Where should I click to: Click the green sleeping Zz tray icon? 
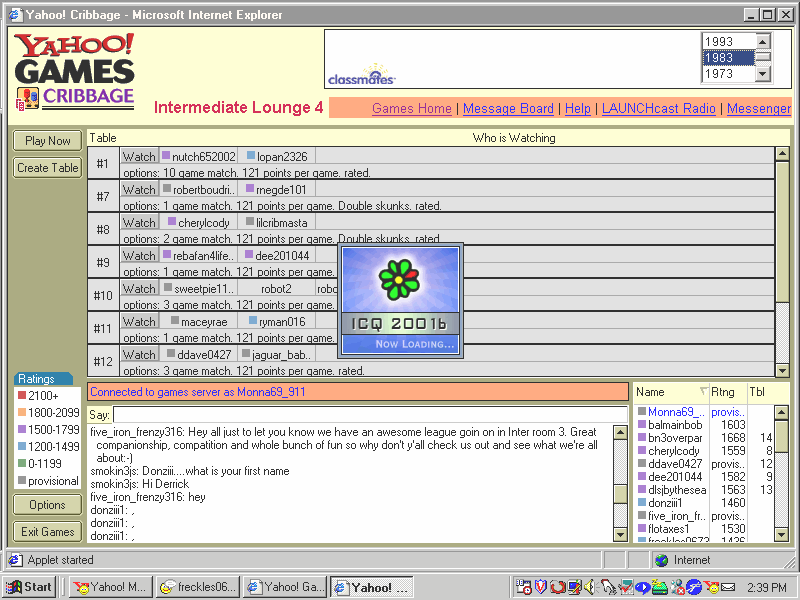(659, 587)
